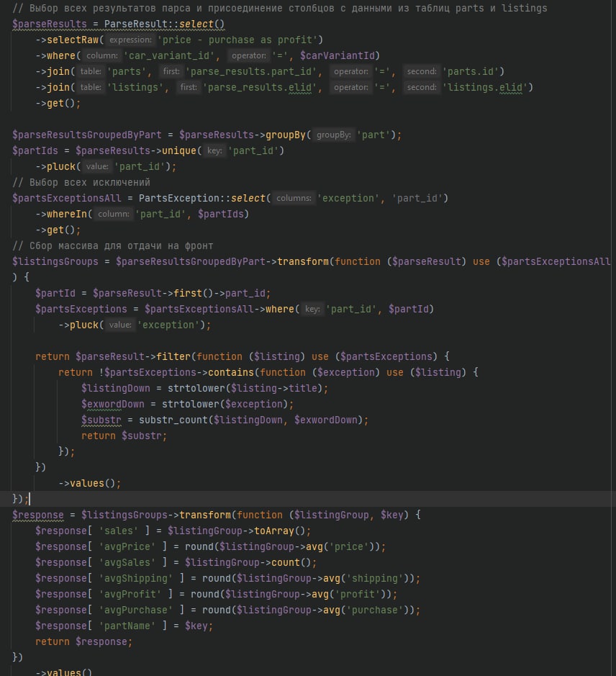The width and height of the screenshot is (616, 676).
Task: Click the 'parse_results.elid' string
Action: pos(260,88)
